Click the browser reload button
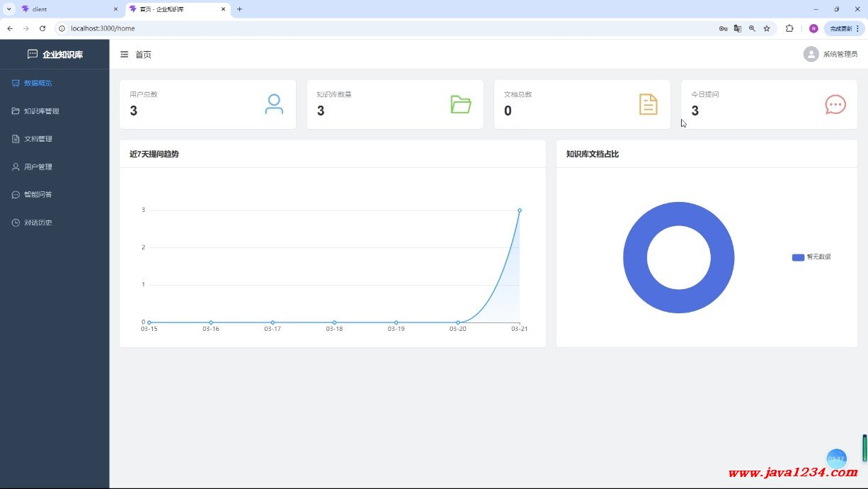Screen dimensions: 868x489 (42, 28)
